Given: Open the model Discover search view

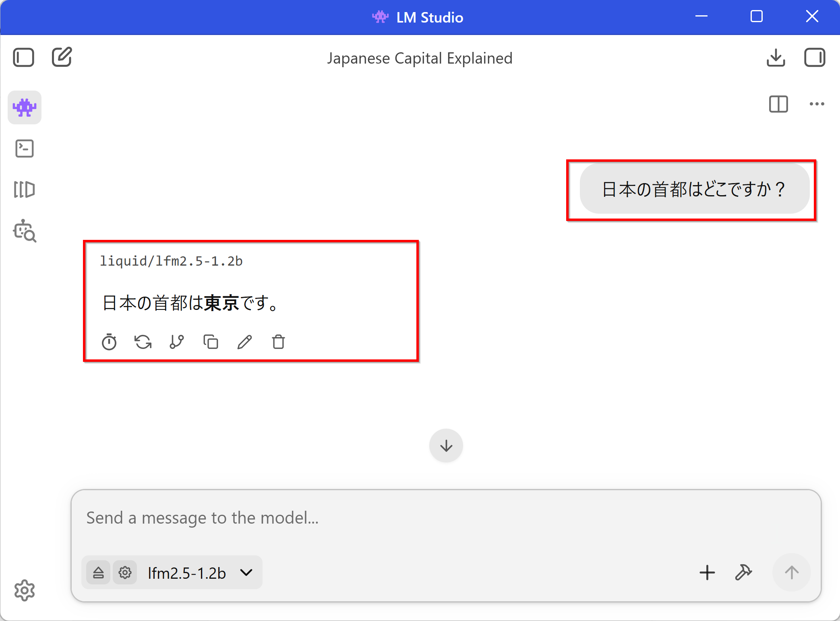Looking at the screenshot, I should pyautogui.click(x=25, y=231).
